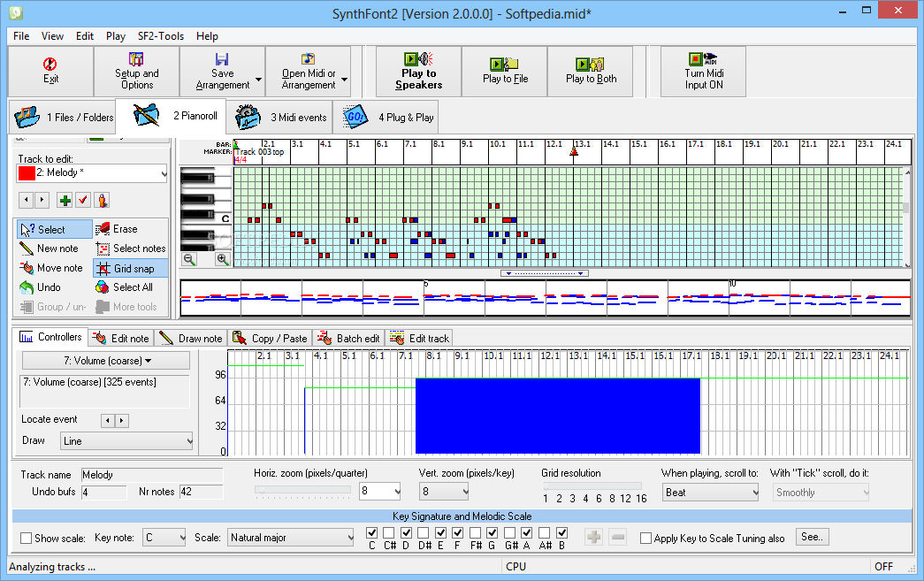The image size is (924, 581).
Task: Open the Scale Natural major dropdown
Action: coord(291,538)
